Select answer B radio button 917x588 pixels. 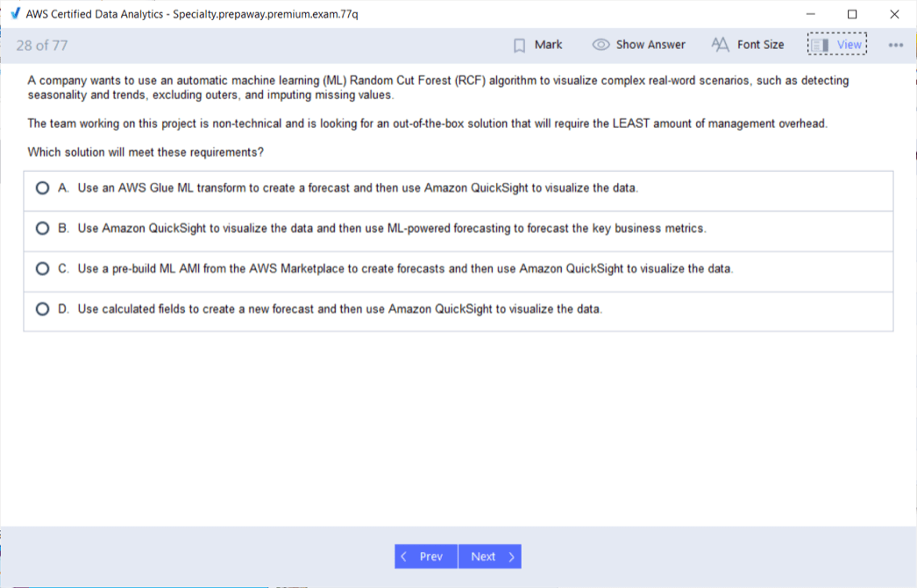[42, 228]
